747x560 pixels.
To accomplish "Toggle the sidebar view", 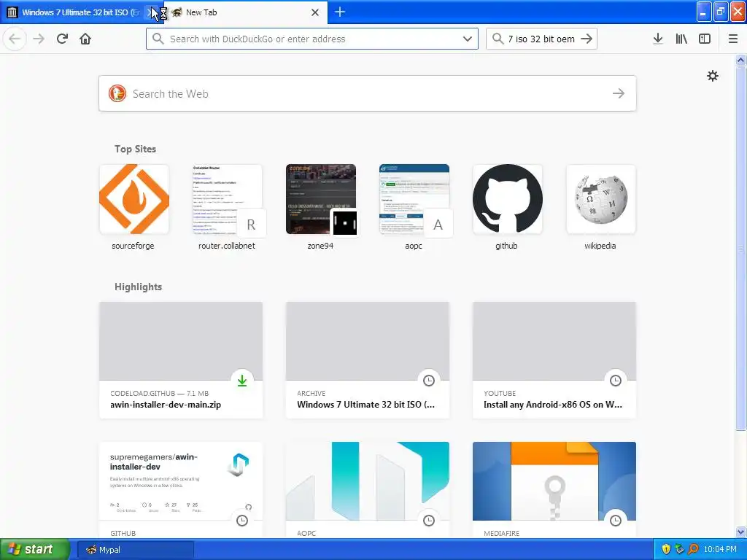I will click(x=705, y=39).
